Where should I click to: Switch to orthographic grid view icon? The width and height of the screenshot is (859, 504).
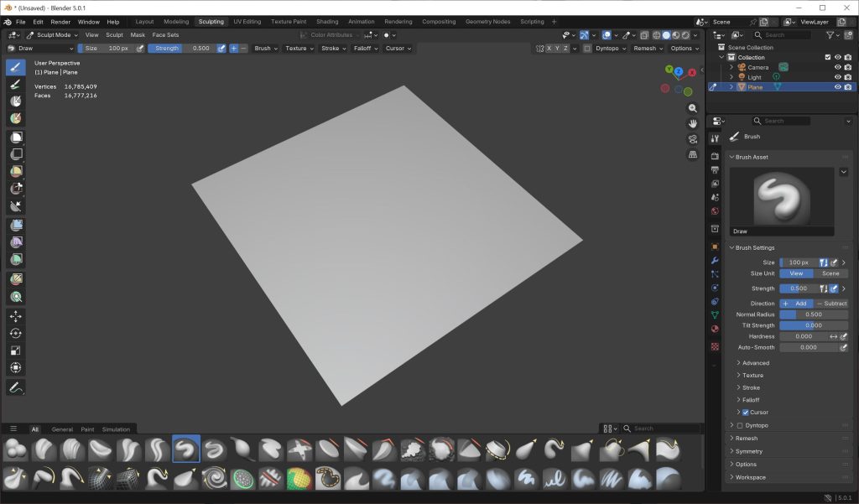[693, 155]
